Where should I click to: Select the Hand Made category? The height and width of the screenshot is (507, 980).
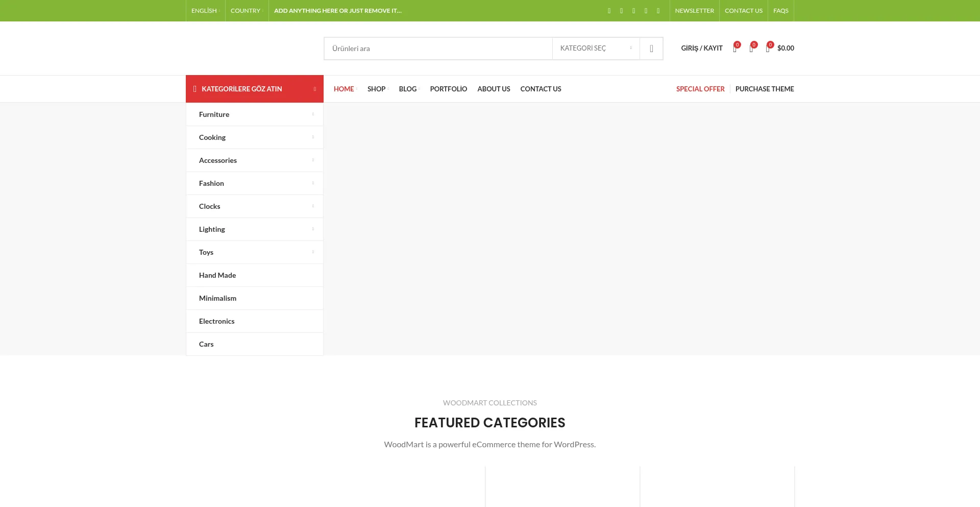(x=255, y=275)
